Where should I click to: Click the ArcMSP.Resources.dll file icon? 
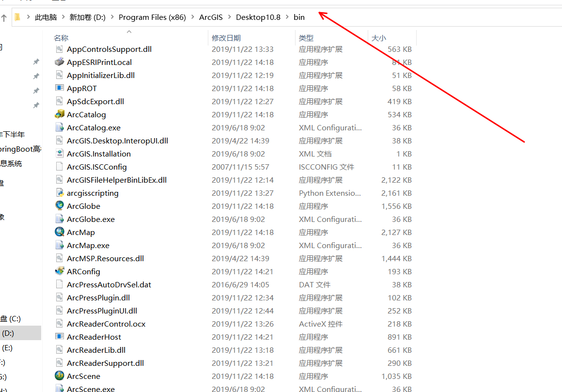tap(60, 258)
